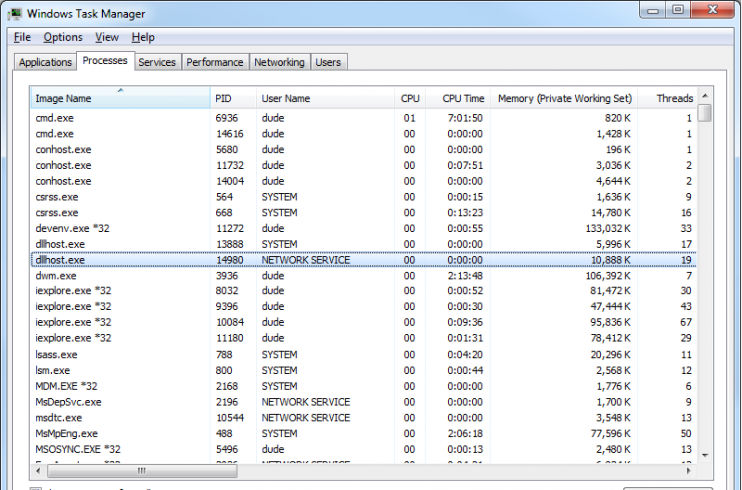Select the Processes tab
The image size is (742, 490).
(x=105, y=61)
